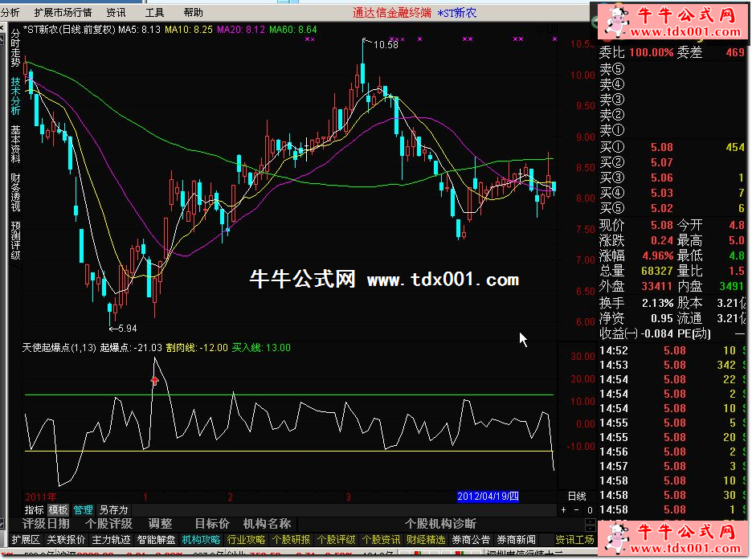This screenshot has width=752, height=560.
Task: Click the 总量 68327 value
Action: click(657, 271)
